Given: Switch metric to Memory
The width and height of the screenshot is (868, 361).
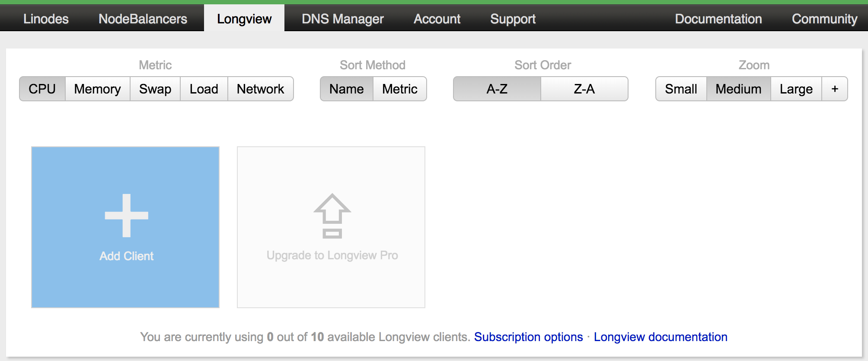Looking at the screenshot, I should [97, 89].
